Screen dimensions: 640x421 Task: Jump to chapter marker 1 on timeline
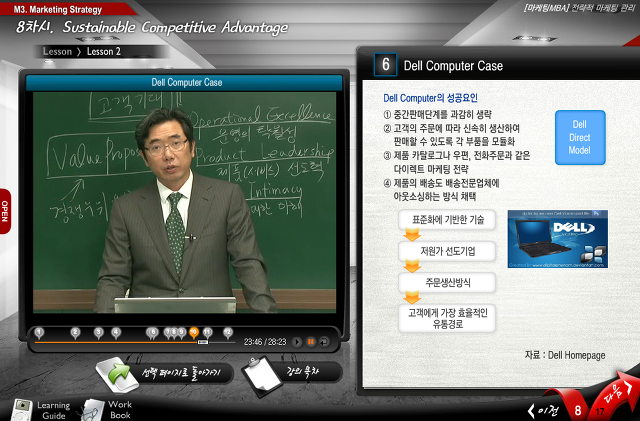(39, 333)
